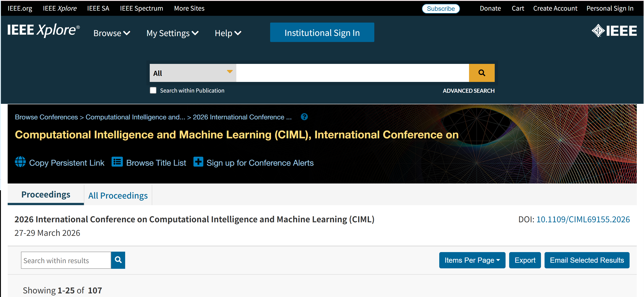Click the Export button
Viewport: 644px width, 297px height.
(x=525, y=260)
